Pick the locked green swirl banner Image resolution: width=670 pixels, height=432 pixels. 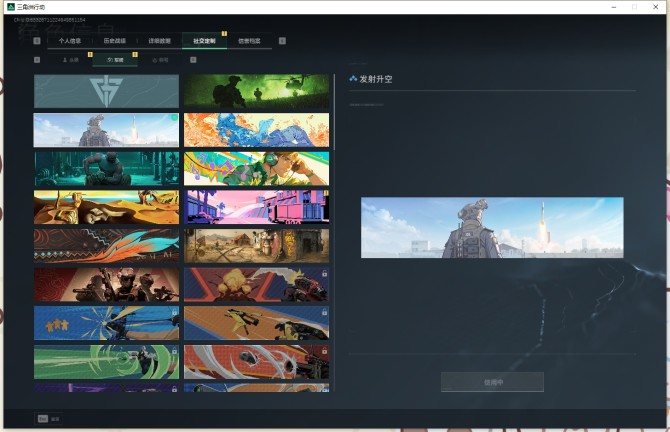point(106,362)
